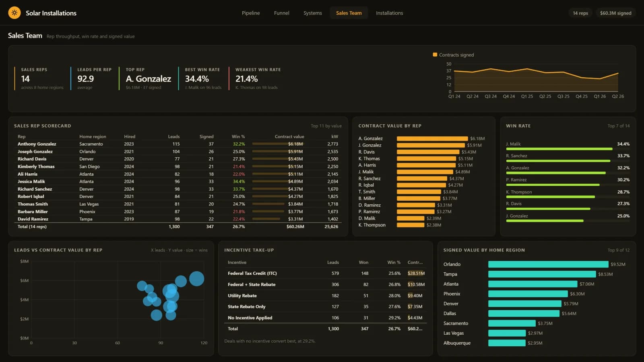Click the Solar Installations sun logo icon

coord(14,13)
